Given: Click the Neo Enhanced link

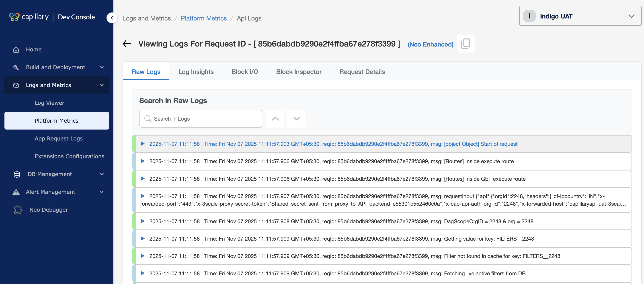Looking at the screenshot, I should pyautogui.click(x=430, y=44).
